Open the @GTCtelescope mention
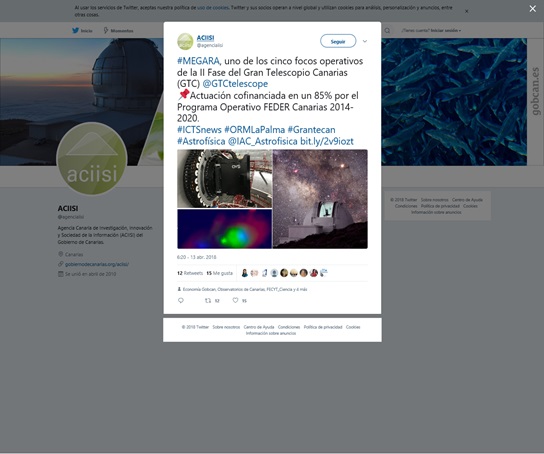 235,84
